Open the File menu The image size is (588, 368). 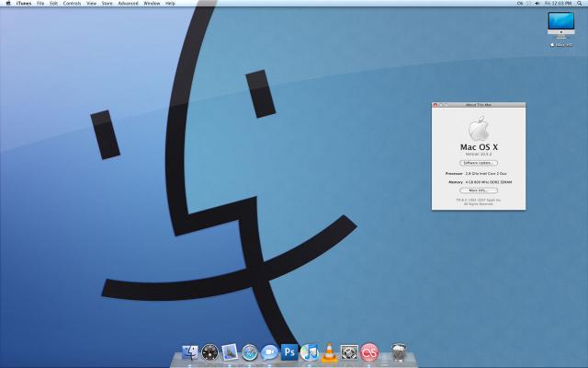(40, 4)
